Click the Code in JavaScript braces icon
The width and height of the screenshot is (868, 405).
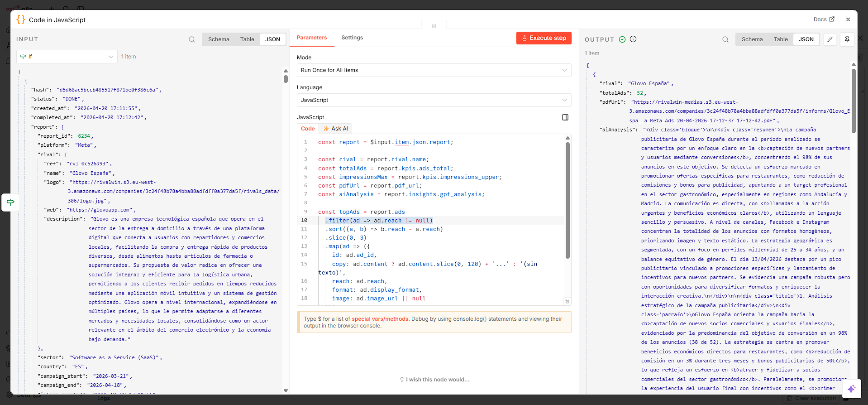[x=21, y=19]
